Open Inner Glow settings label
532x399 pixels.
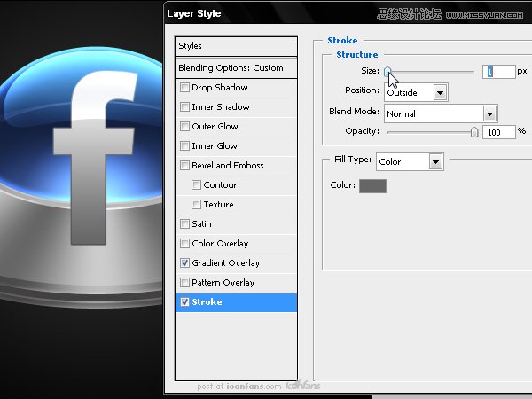coord(215,146)
